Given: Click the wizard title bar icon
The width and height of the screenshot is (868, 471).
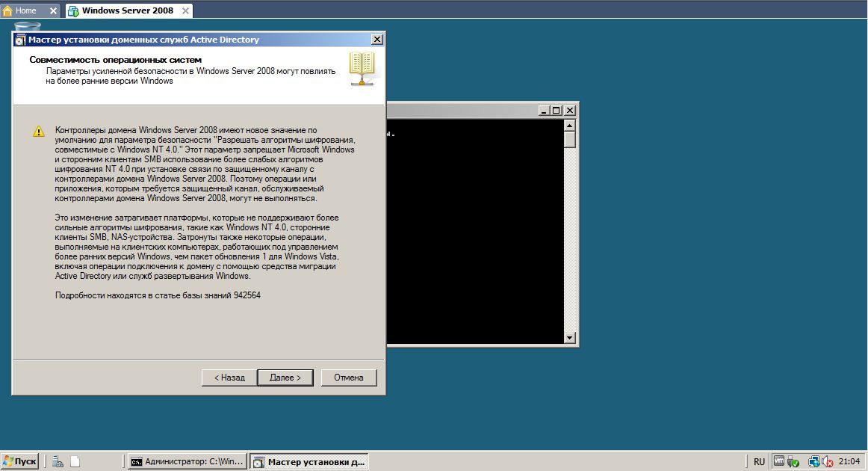Looking at the screenshot, I should (20, 40).
